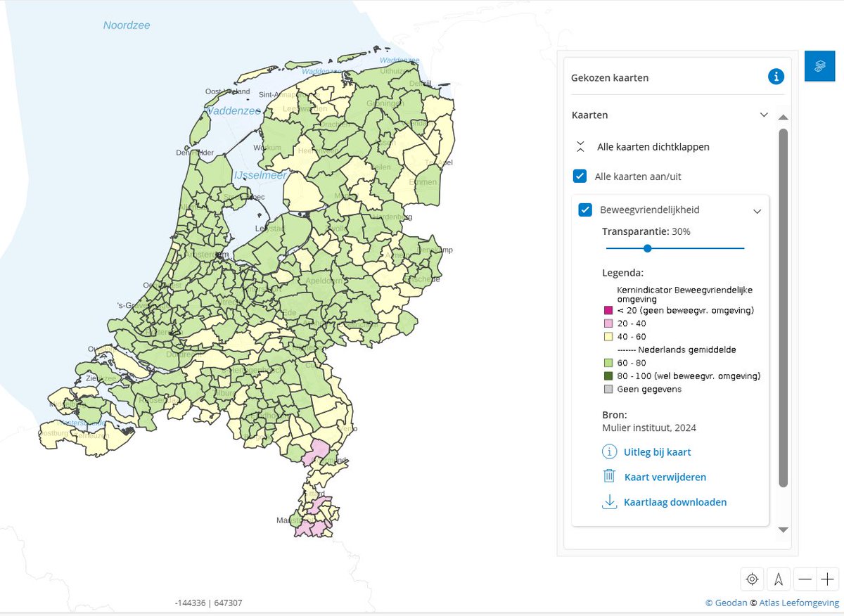844x616 pixels.
Task: Select Kaart verwijderen
Action: pyautogui.click(x=665, y=476)
